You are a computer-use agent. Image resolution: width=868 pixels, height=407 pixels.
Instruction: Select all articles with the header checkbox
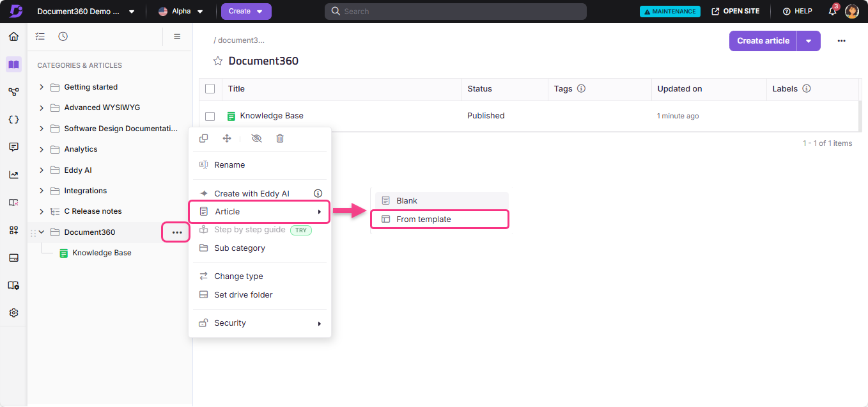[210, 88]
